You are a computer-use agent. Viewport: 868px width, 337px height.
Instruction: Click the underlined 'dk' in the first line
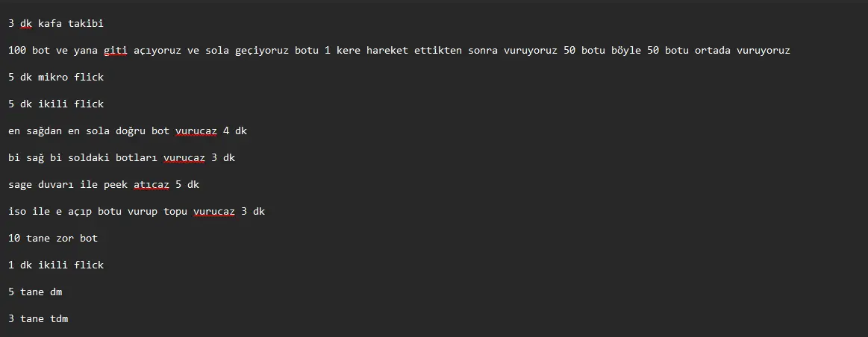[26, 24]
